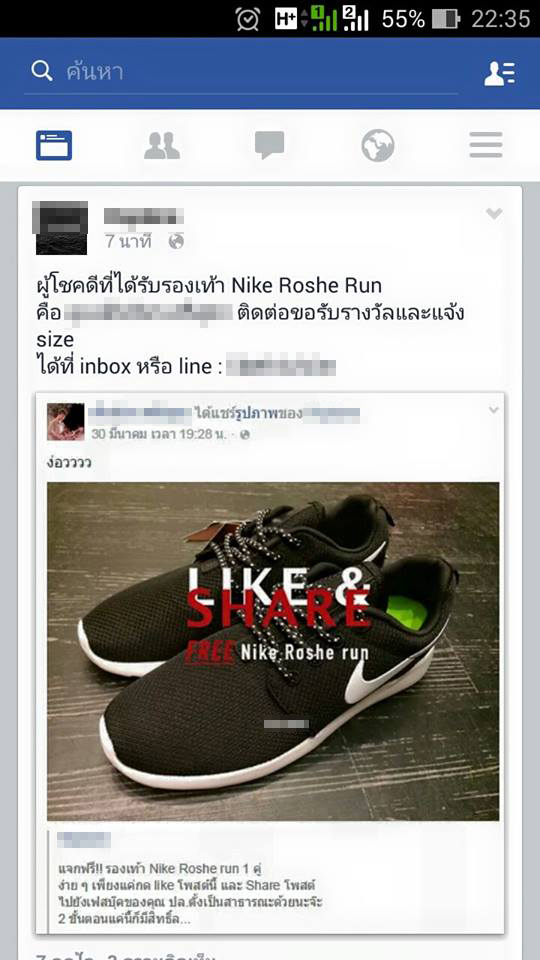The image size is (540, 960).
Task: Tap the 7 นาที post timestamp
Action: (128, 241)
